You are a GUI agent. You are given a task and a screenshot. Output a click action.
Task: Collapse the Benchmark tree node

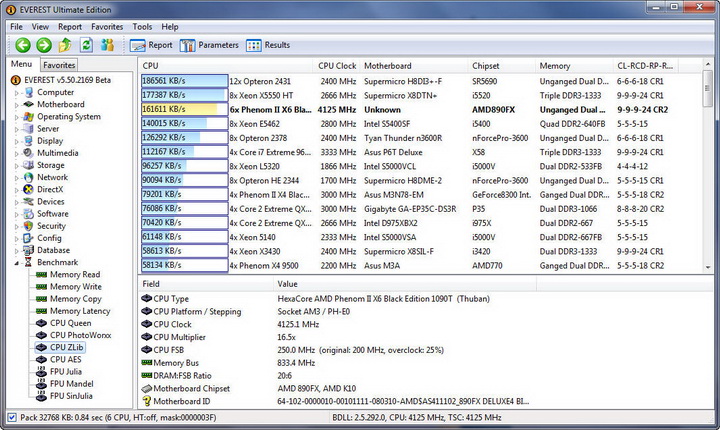17,263
